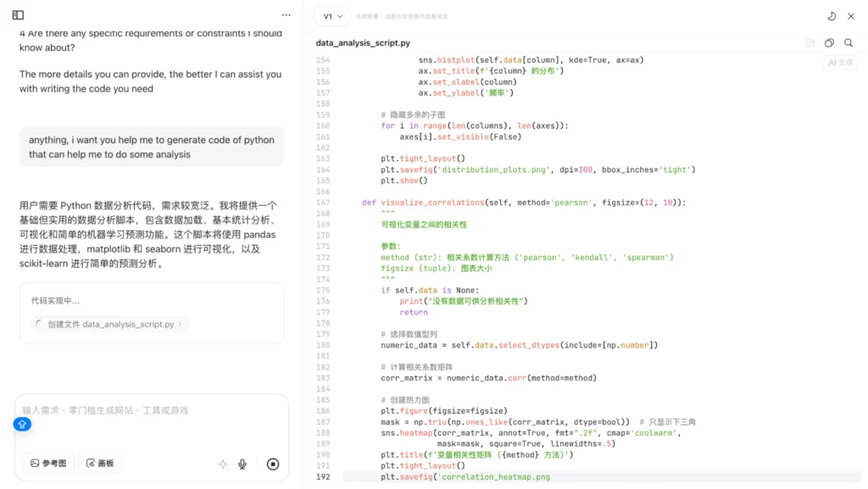Stop the ongoing code generation

pos(272,464)
